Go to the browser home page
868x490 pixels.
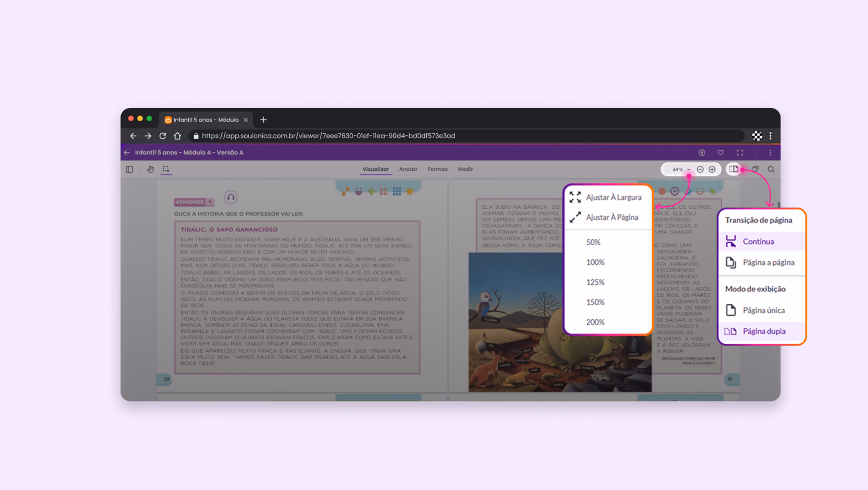click(x=177, y=136)
